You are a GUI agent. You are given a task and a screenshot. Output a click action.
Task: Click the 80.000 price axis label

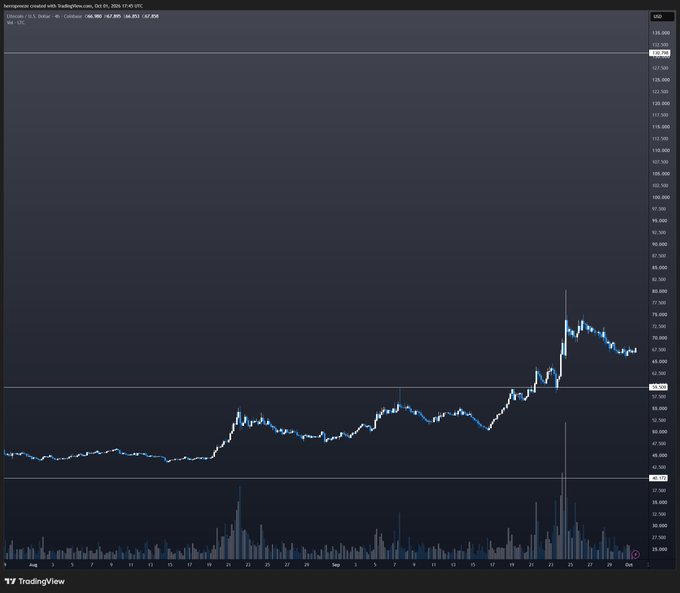[x=660, y=292]
